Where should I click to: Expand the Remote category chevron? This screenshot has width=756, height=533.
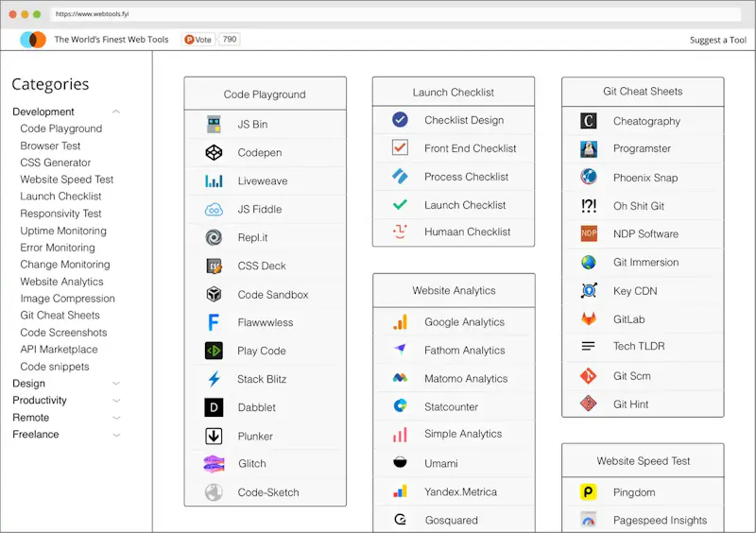115,418
